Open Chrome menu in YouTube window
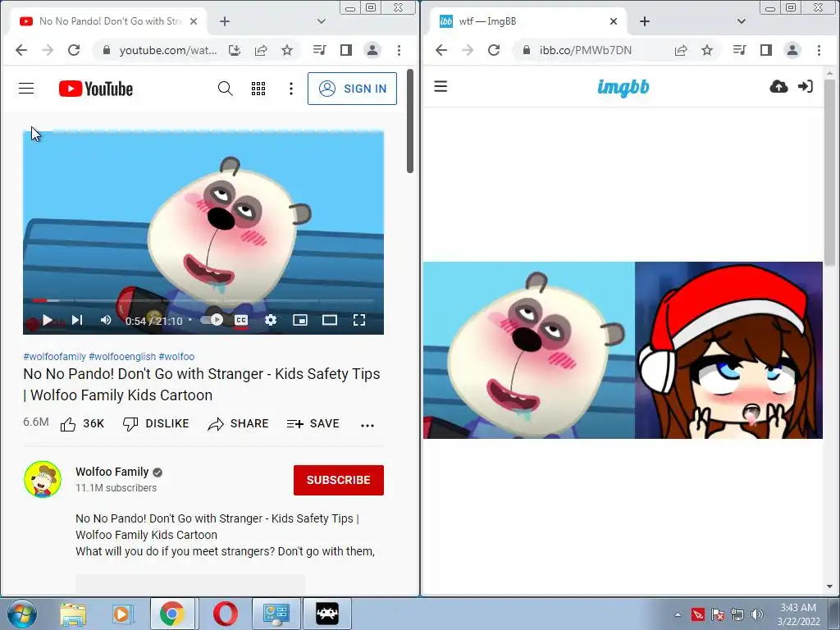This screenshot has width=840, height=630. click(x=399, y=50)
